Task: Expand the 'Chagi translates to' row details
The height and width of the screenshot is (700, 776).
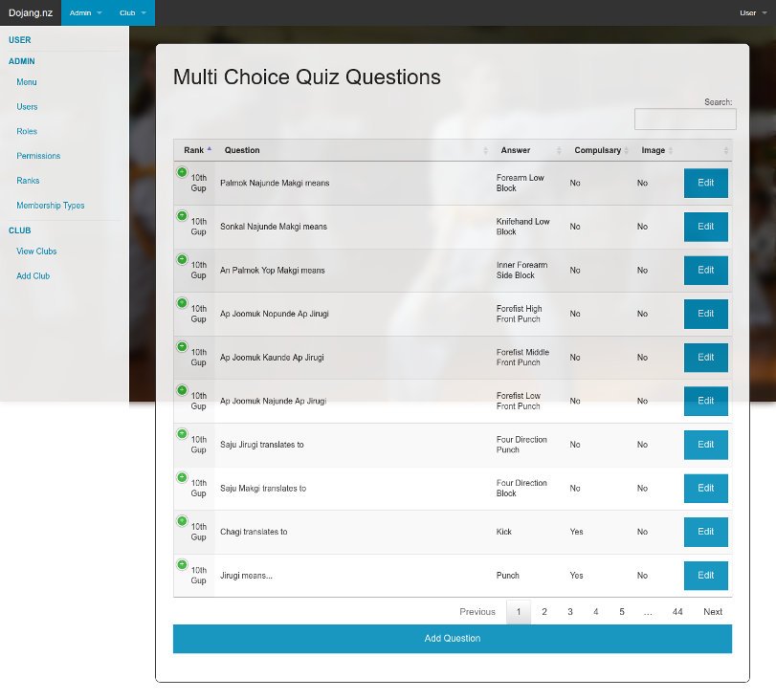Action: click(182, 521)
